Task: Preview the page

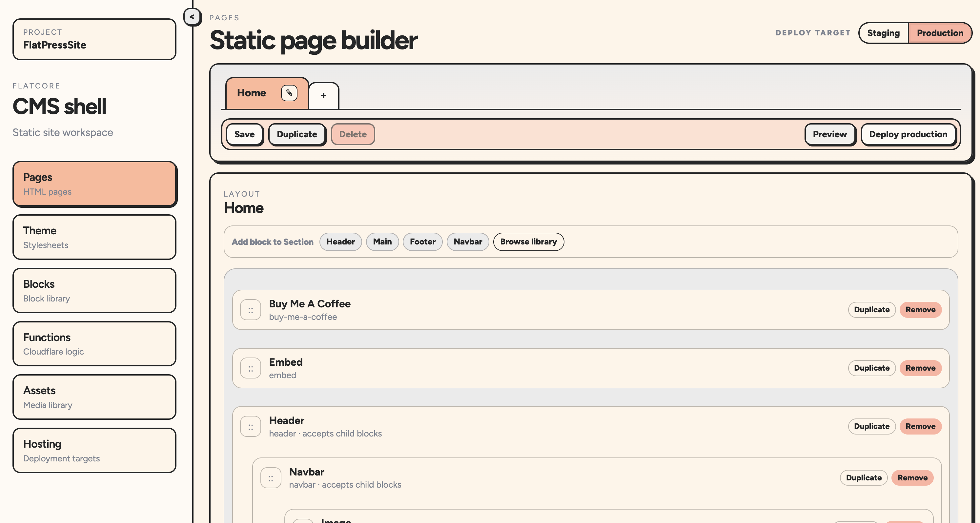Action: 830,135
